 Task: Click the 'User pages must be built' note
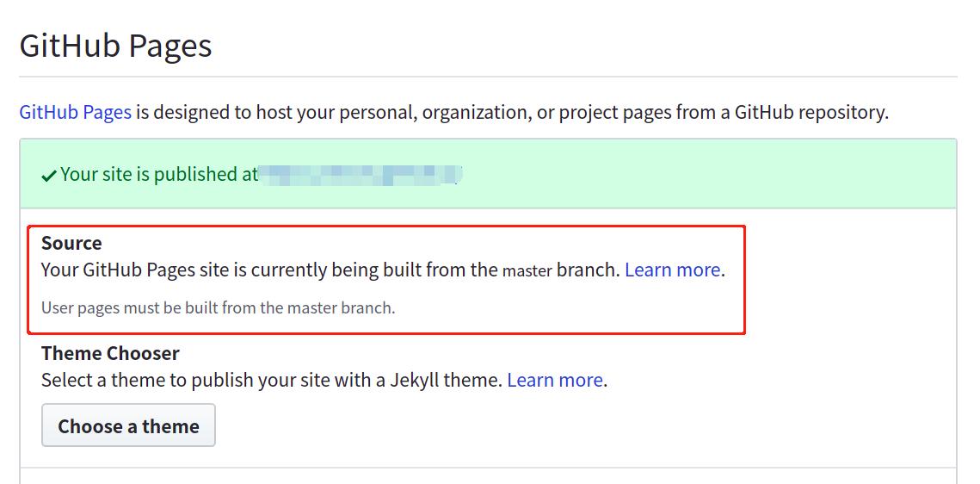[x=218, y=307]
